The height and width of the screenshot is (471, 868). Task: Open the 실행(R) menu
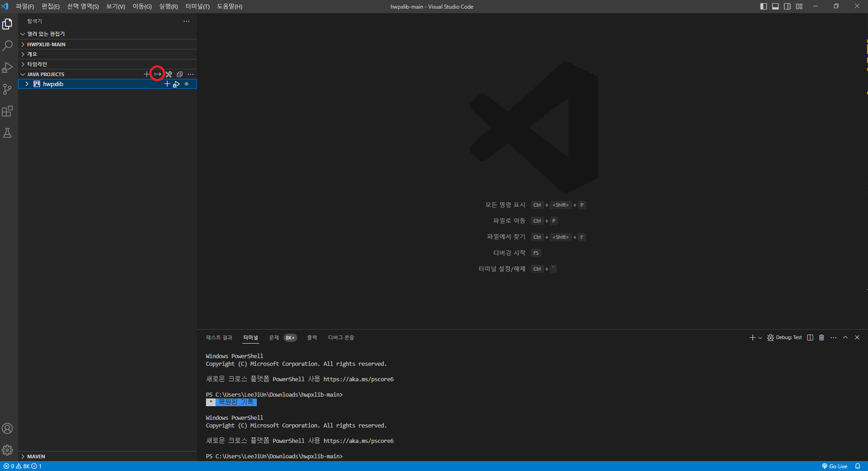pyautogui.click(x=168, y=6)
